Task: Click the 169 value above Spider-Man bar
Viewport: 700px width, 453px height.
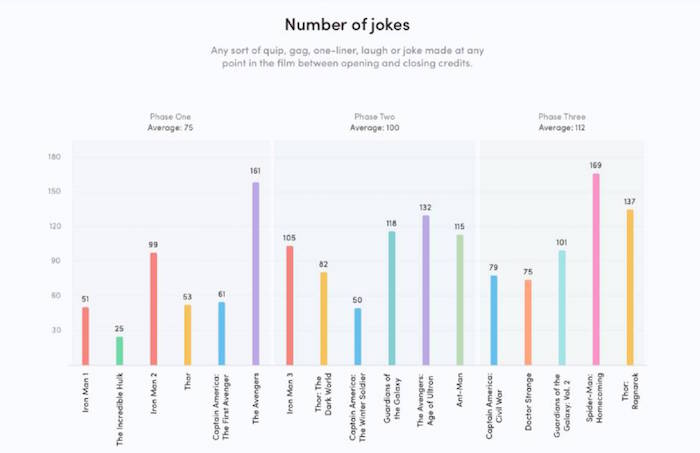Action: pos(596,164)
